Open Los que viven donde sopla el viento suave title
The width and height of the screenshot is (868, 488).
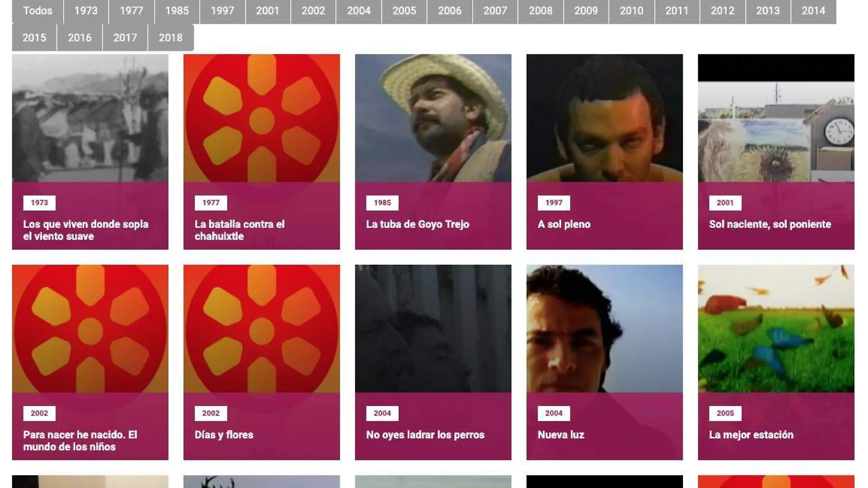coord(86,230)
